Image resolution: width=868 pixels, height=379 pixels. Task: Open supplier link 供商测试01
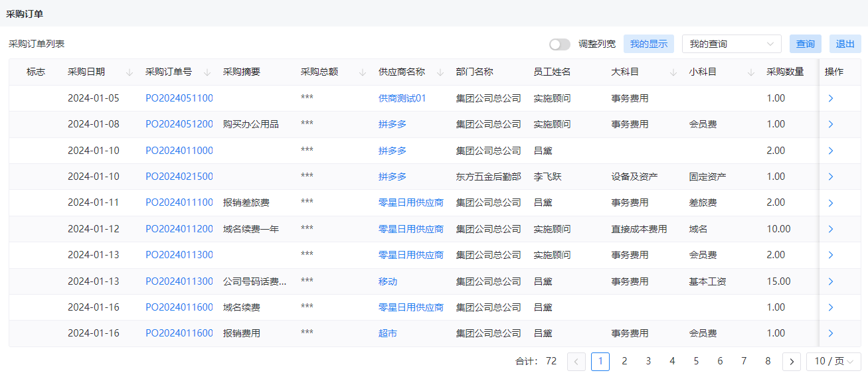click(402, 98)
